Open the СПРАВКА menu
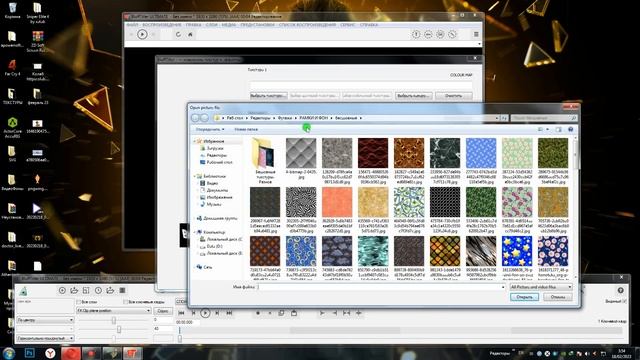The width and height of the screenshot is (640, 360). click(x=369, y=25)
